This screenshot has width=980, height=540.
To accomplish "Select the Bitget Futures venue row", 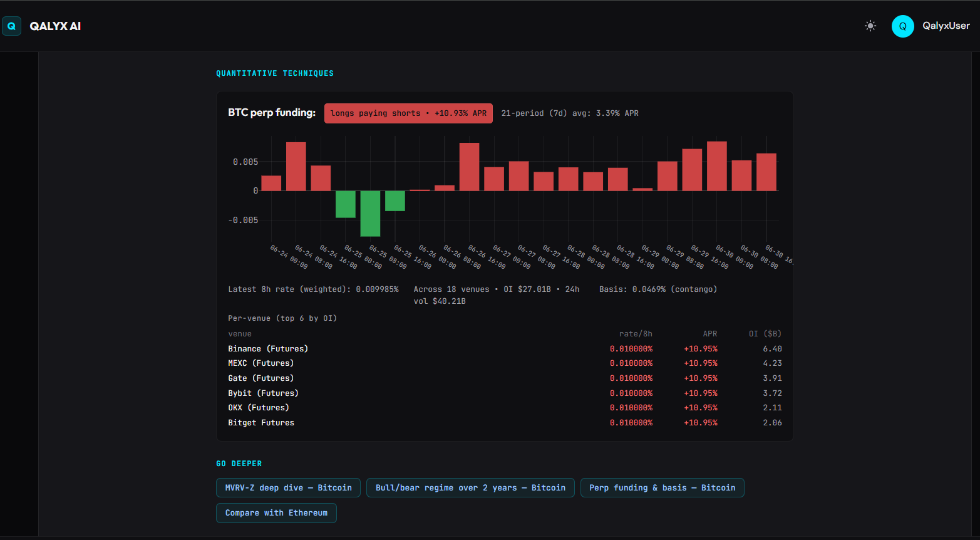I will point(505,423).
